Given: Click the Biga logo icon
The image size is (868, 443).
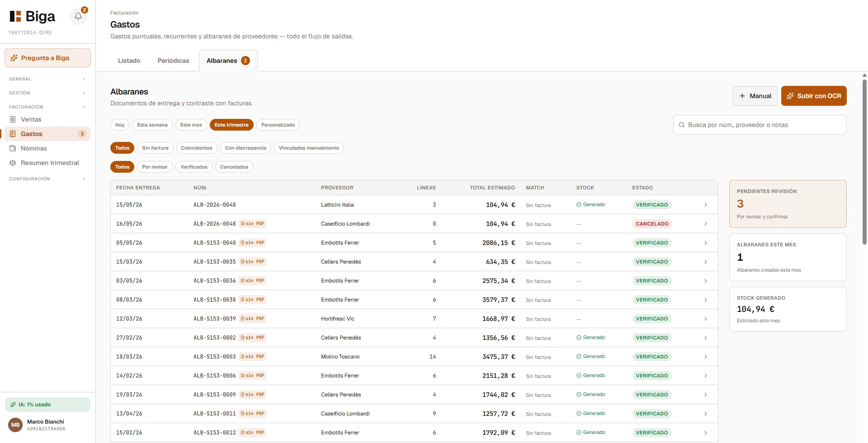Looking at the screenshot, I should coord(15,16).
